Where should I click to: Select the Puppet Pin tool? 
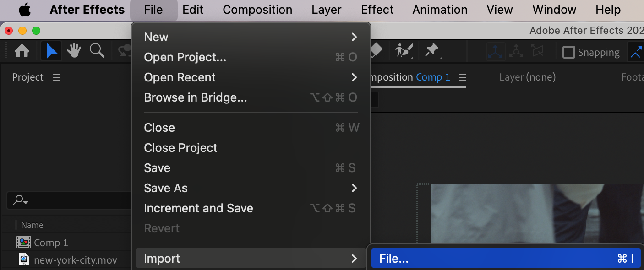tap(432, 51)
